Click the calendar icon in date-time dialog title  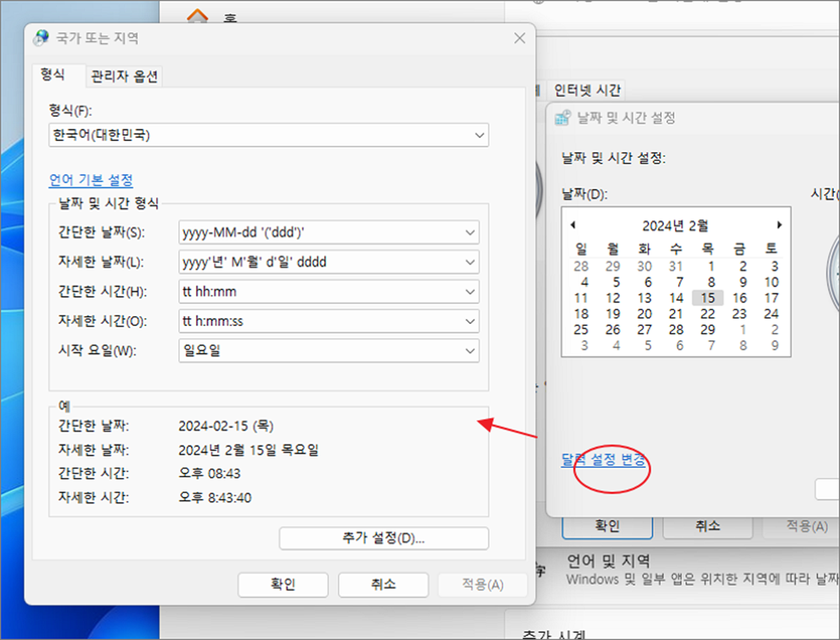click(x=562, y=118)
